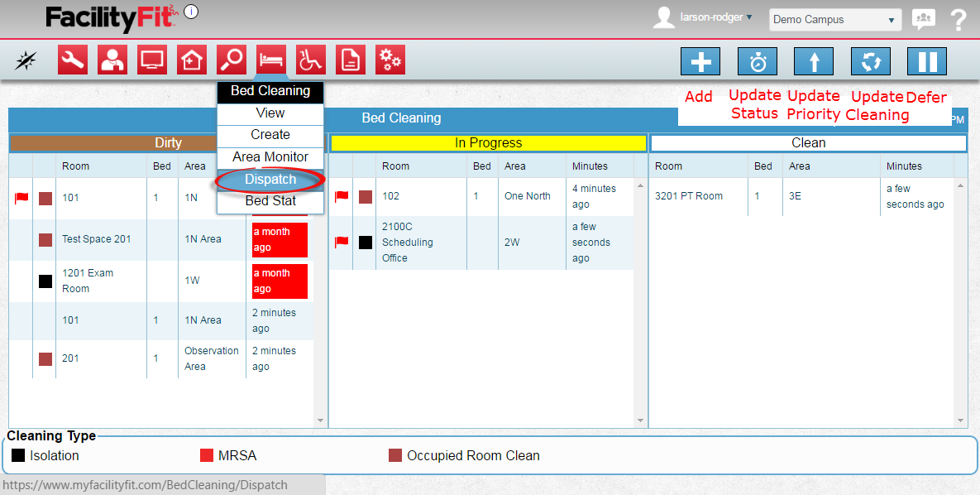This screenshot has height=495, width=980.
Task: Click the black Isolation legend swatch
Action: tap(18, 455)
